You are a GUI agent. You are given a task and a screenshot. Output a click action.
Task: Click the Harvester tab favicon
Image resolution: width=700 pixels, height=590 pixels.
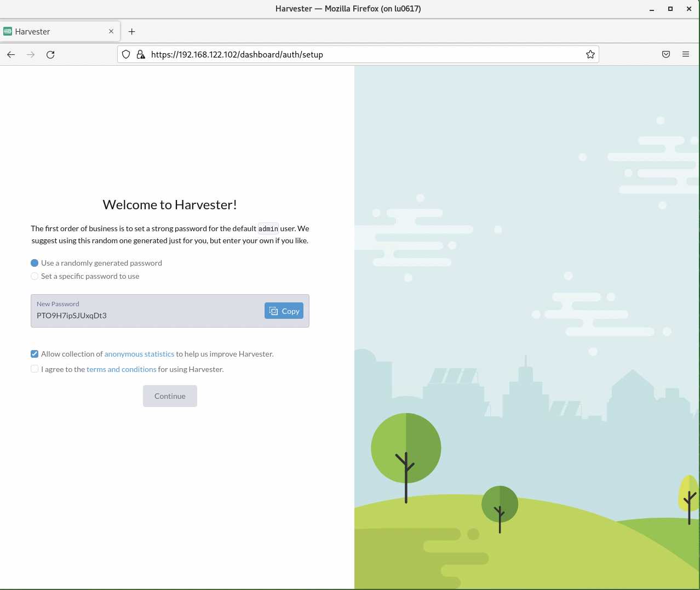tap(8, 31)
